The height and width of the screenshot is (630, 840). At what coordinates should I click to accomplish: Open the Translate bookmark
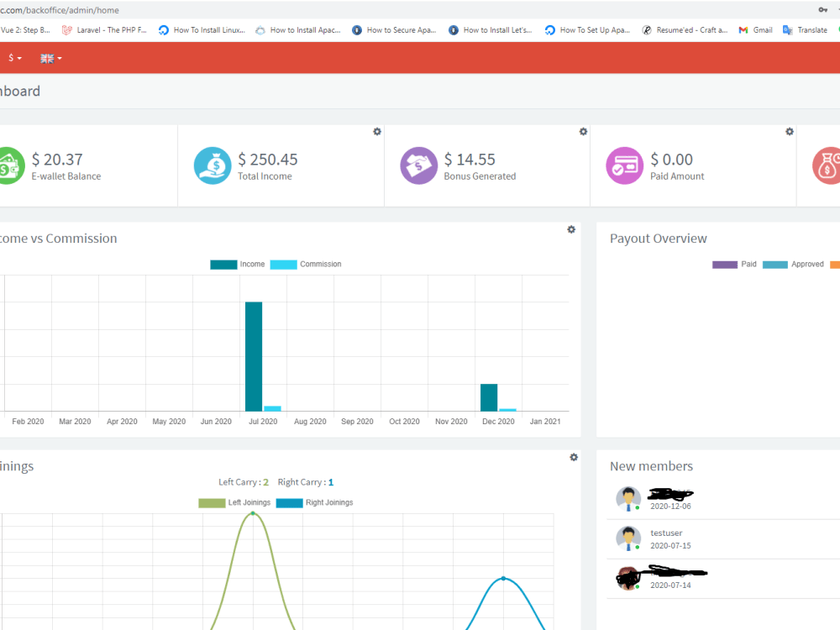pyautogui.click(x=806, y=30)
